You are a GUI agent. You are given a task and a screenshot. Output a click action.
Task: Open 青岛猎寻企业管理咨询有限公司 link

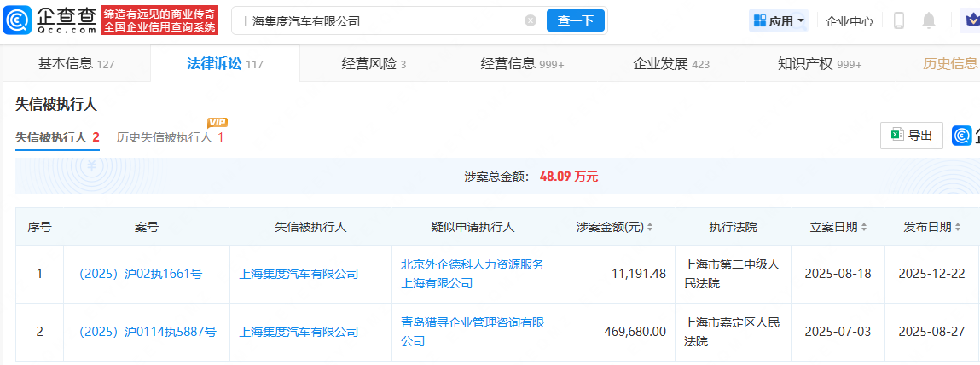[x=473, y=332]
